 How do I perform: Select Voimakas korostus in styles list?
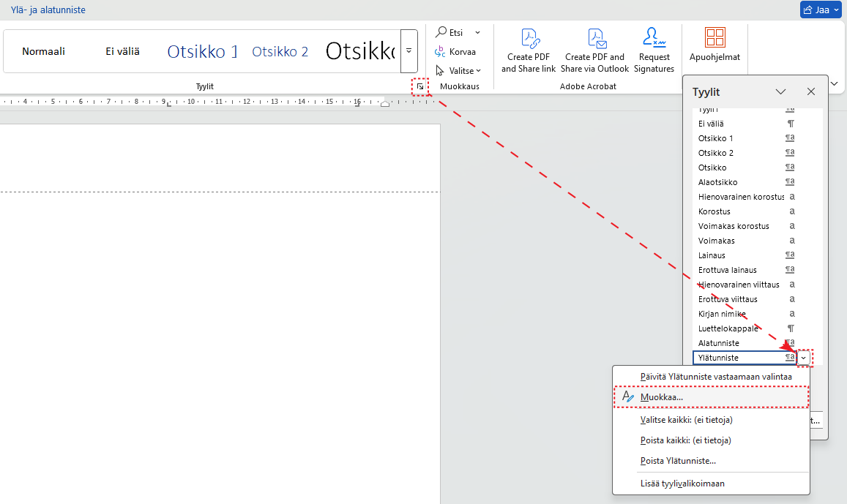coord(734,226)
